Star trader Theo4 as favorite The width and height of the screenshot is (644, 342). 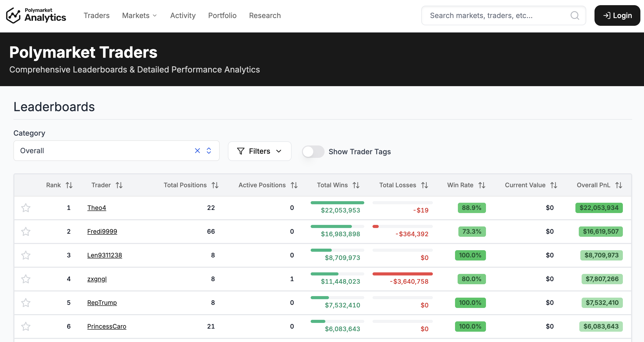(x=26, y=208)
